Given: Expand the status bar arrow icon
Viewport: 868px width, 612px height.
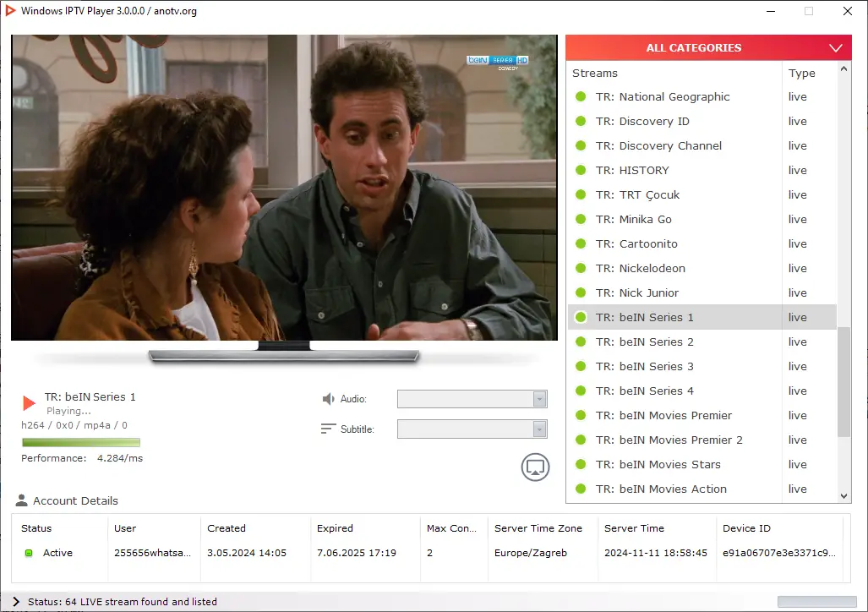Looking at the screenshot, I should (x=16, y=602).
